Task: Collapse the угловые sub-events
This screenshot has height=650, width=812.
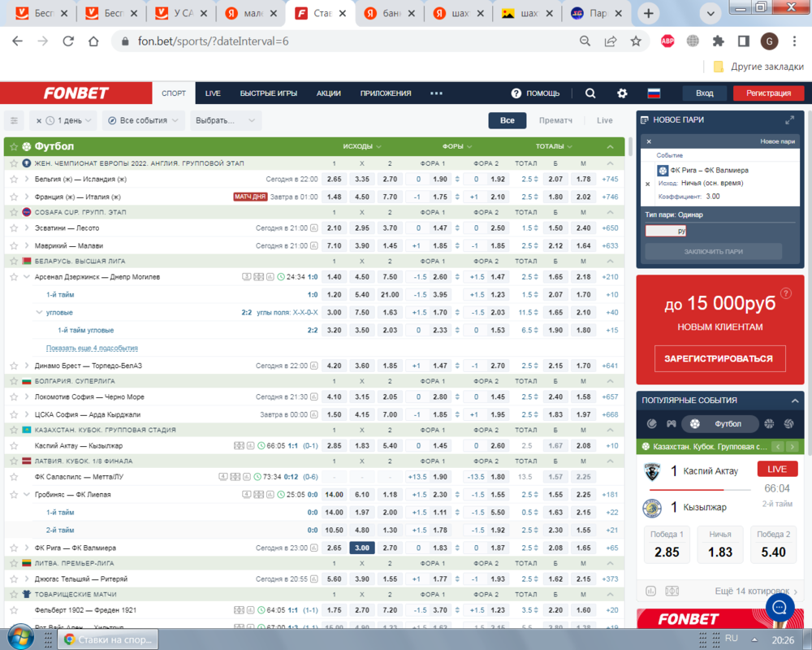Action: 39,313
